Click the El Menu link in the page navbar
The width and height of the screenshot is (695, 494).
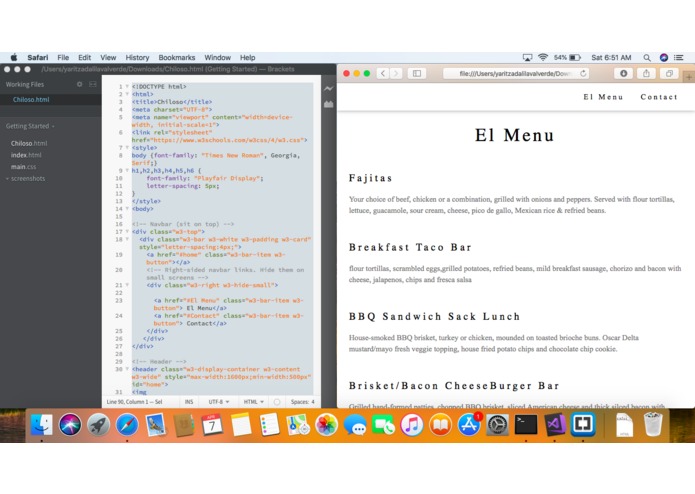(x=603, y=97)
